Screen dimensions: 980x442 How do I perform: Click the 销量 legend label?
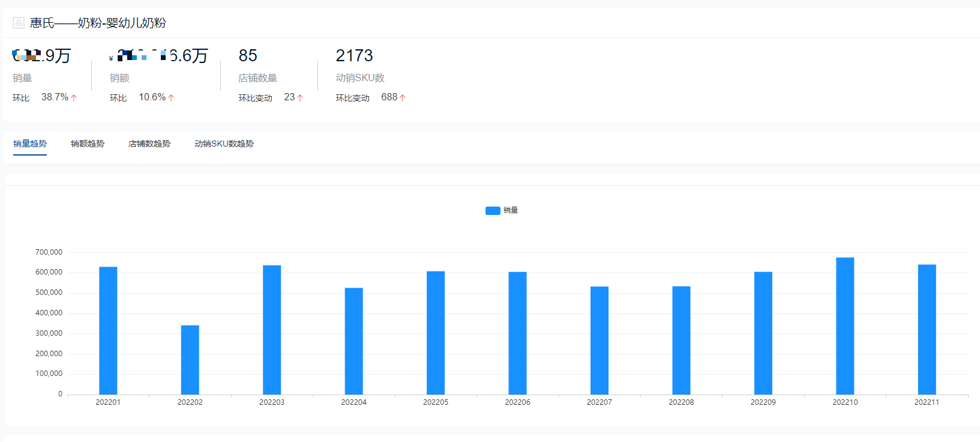[511, 210]
